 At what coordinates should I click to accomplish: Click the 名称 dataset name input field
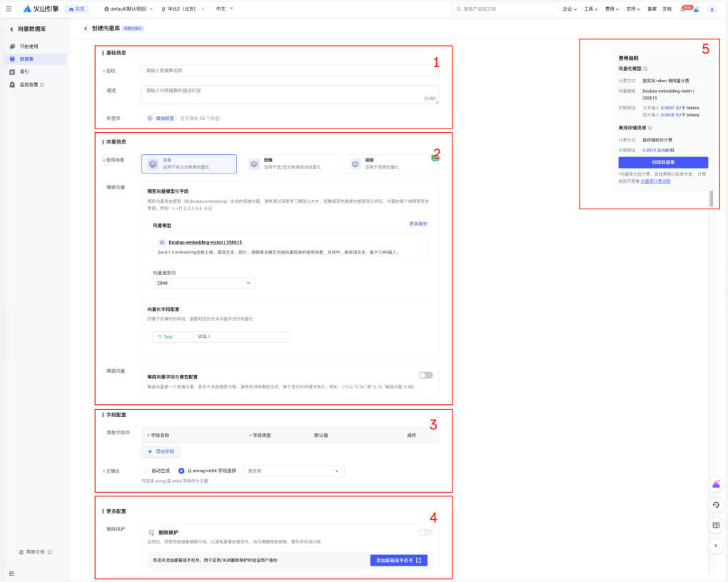pyautogui.click(x=290, y=71)
